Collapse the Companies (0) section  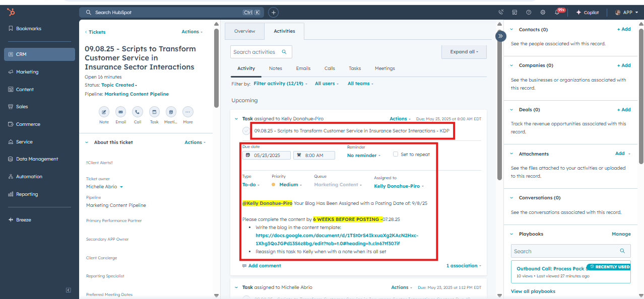tap(511, 65)
